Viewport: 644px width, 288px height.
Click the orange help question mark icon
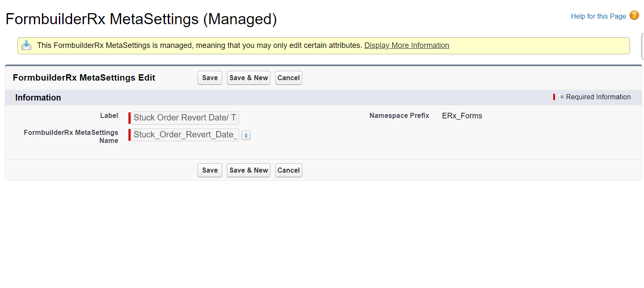click(x=634, y=16)
